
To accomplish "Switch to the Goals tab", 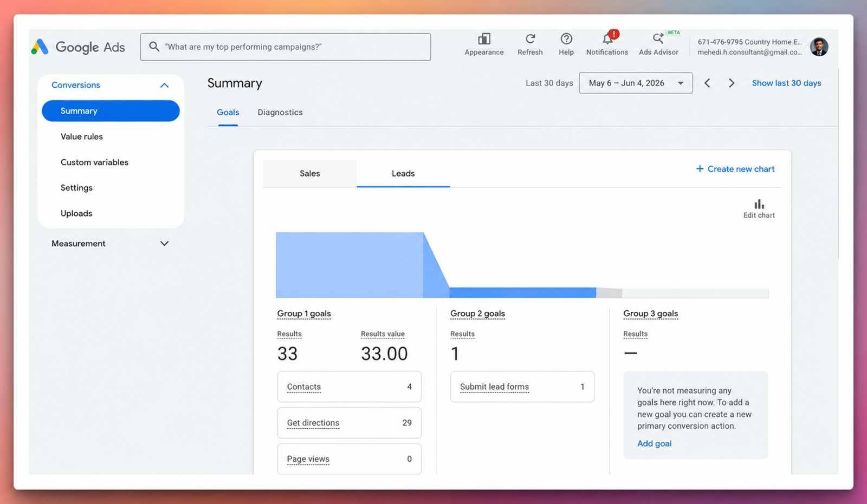I will (x=228, y=113).
